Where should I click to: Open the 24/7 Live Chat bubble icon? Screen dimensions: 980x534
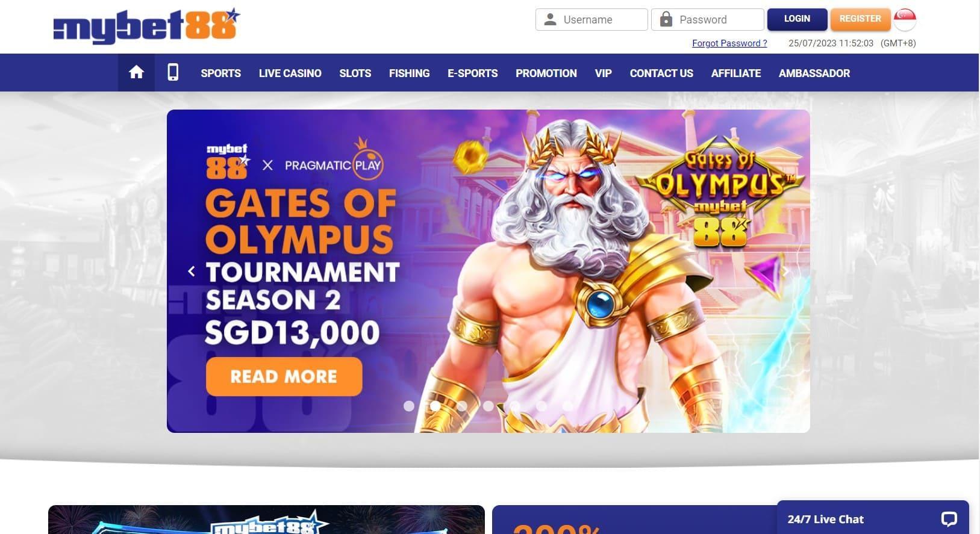[x=949, y=519]
